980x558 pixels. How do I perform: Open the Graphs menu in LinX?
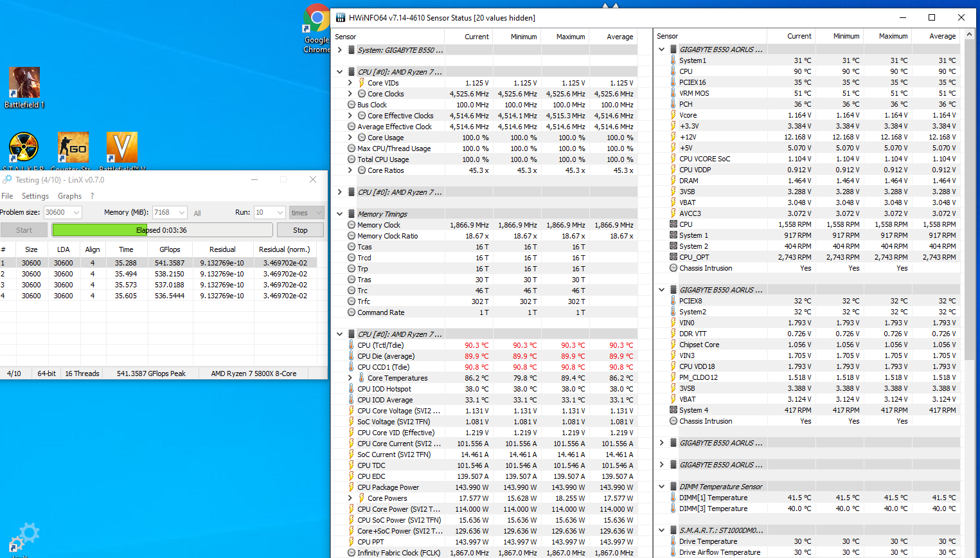click(x=69, y=196)
